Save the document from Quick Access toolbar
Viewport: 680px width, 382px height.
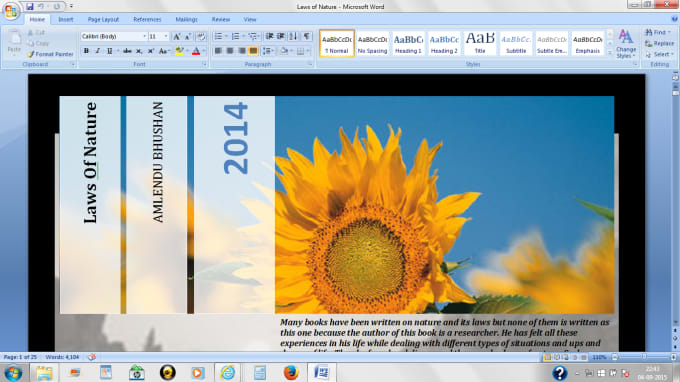[29, 7]
